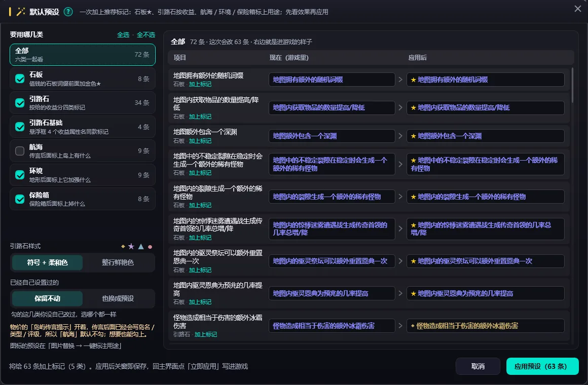Toggle the 保险箱 category checkbox
The image size is (588, 385).
pos(20,199)
